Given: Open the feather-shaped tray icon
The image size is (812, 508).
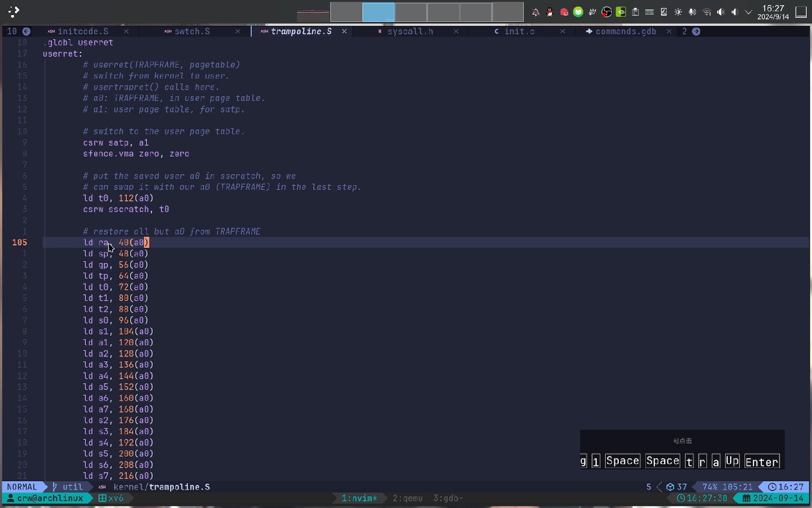Looking at the screenshot, I should (593, 12).
